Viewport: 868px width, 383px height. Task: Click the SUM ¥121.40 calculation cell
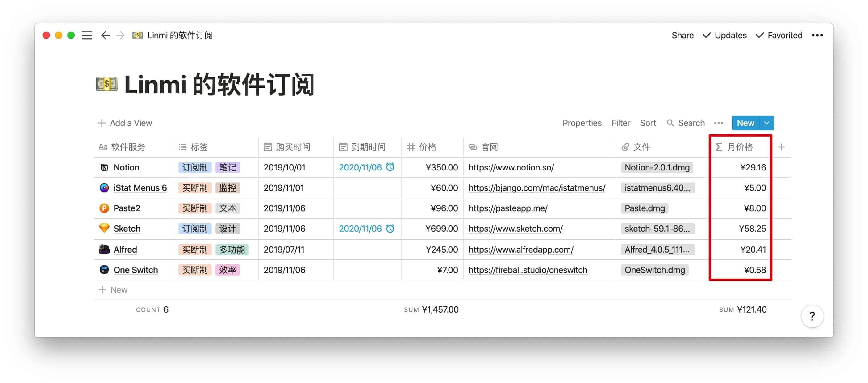point(743,309)
